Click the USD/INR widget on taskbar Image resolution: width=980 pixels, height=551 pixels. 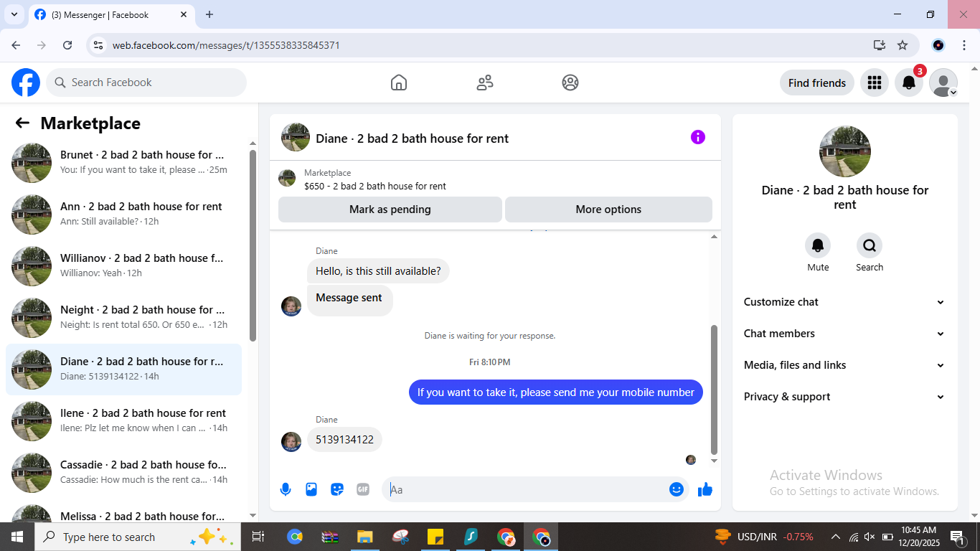click(x=765, y=537)
